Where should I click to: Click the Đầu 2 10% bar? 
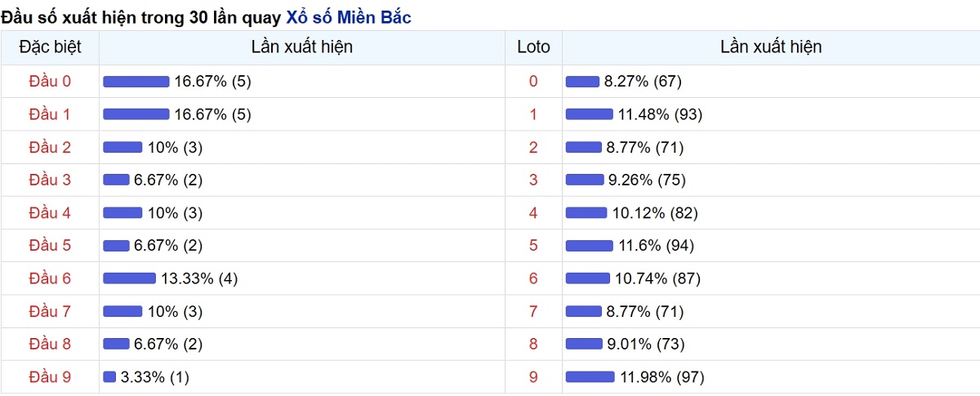122,147
